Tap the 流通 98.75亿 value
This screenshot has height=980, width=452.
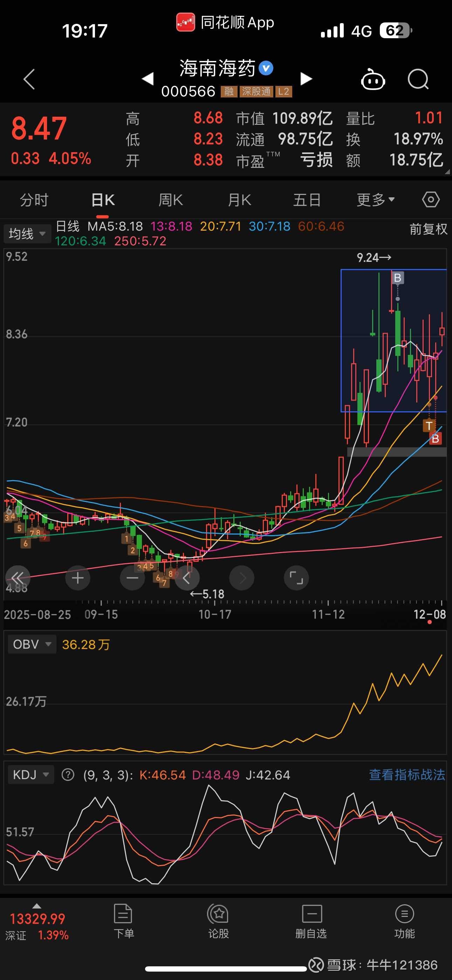click(x=306, y=139)
